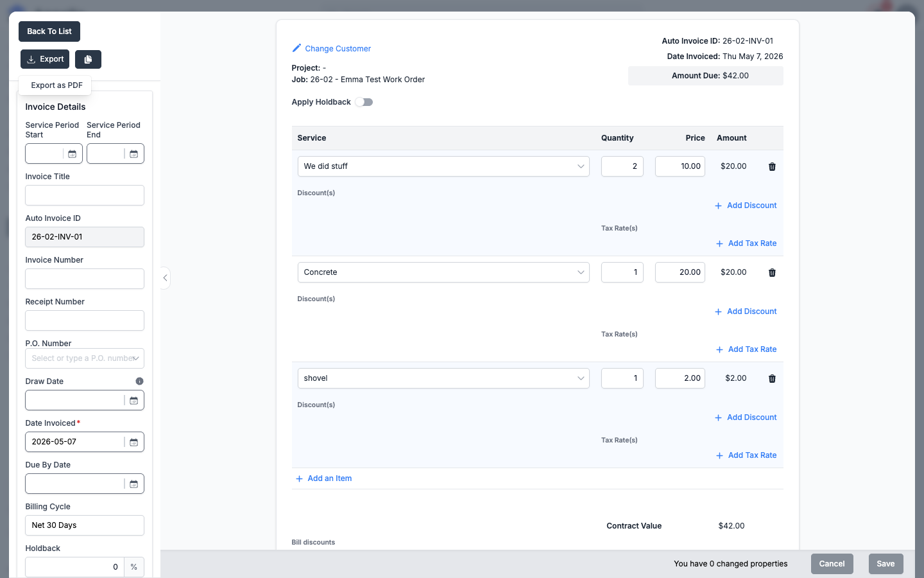Image resolution: width=924 pixels, height=578 pixels.
Task: Click the Holdback percentage input
Action: 74,567
